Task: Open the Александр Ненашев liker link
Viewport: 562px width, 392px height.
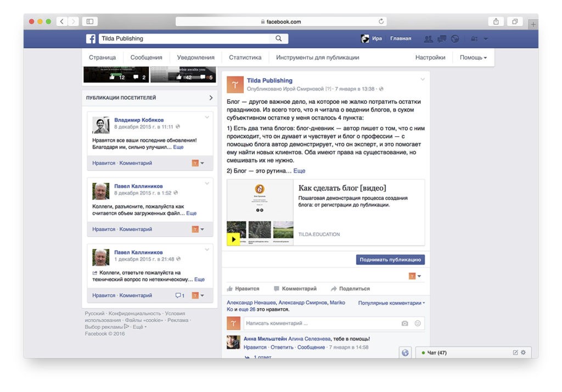Action: (x=251, y=303)
